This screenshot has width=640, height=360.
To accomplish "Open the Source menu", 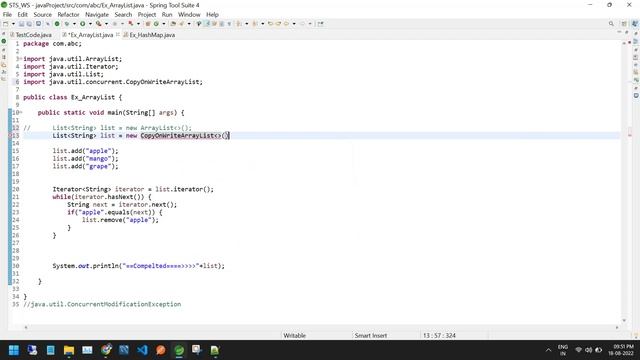I will [x=42, y=14].
